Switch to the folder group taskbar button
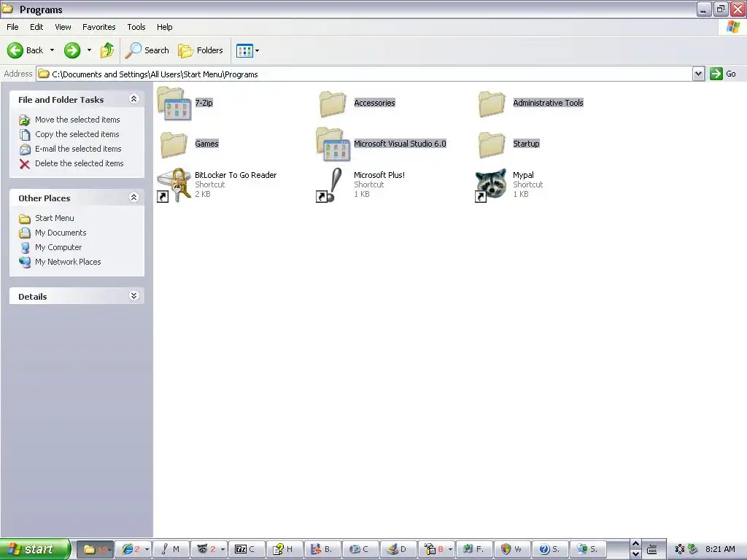The height and width of the screenshot is (560, 747). point(95,550)
